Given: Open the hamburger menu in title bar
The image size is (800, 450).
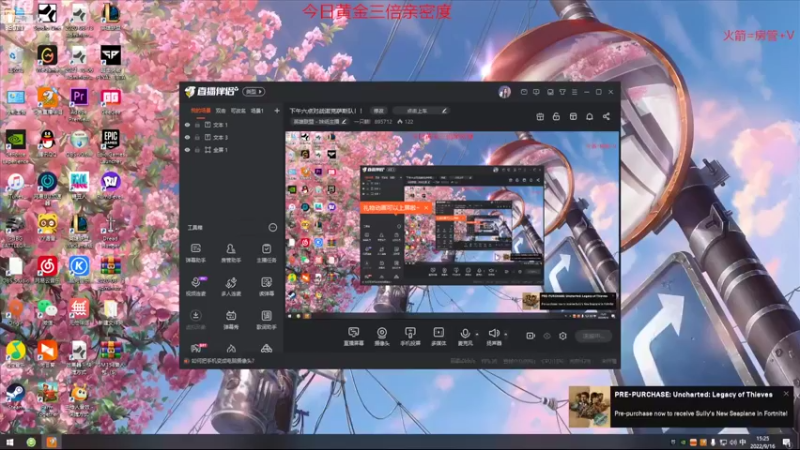Looking at the screenshot, I should click(x=574, y=92).
